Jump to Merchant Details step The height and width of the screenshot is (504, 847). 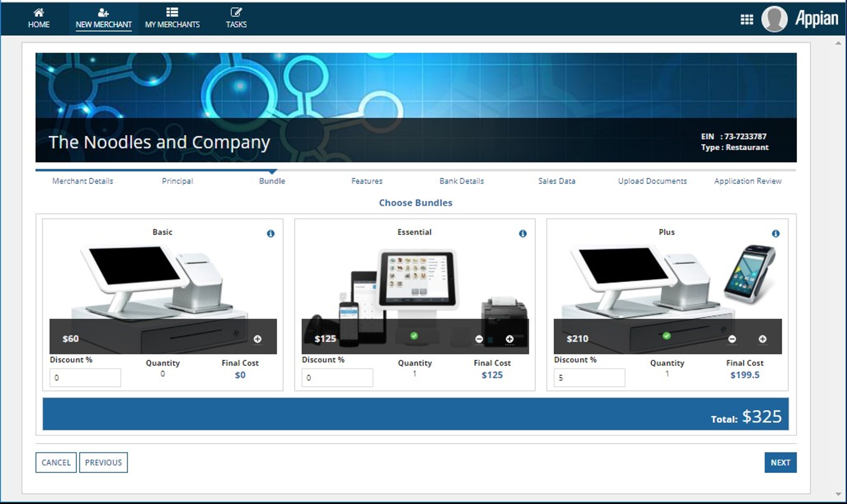82,181
